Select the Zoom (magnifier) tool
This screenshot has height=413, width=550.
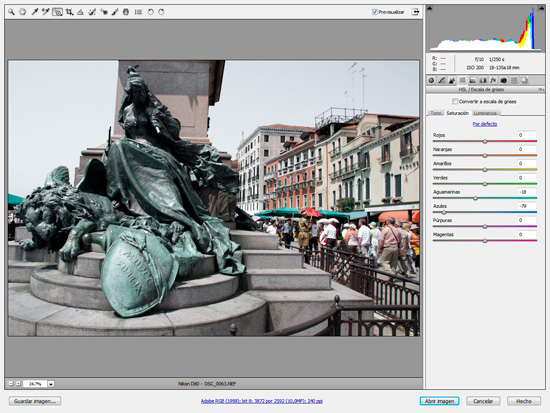[12, 12]
